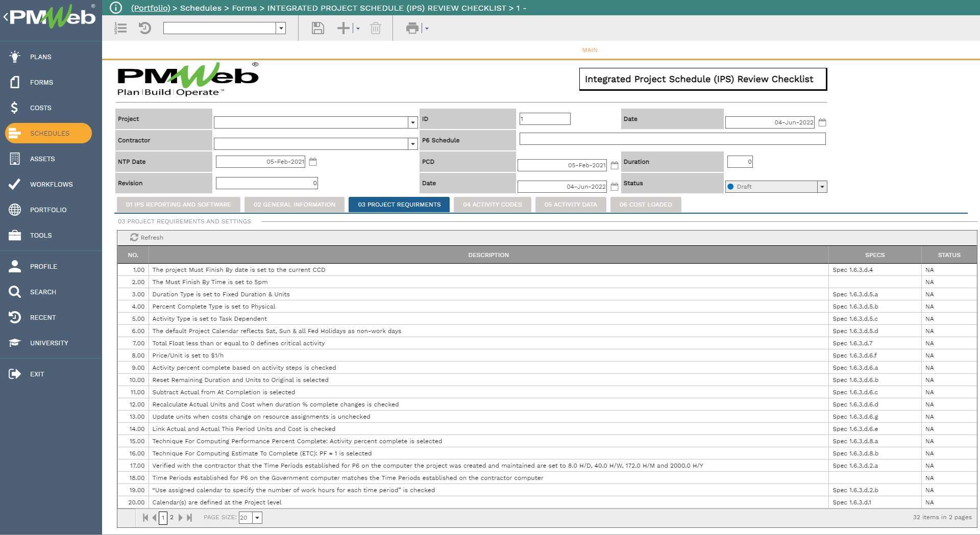This screenshot has height=535, width=980.
Task: Open the NTP Date calendar picker
Action: (313, 162)
